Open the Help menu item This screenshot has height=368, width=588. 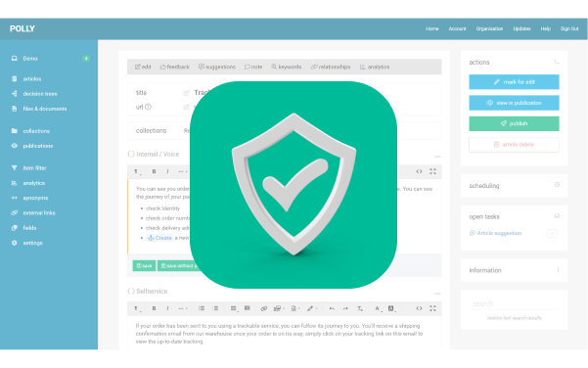[x=545, y=28]
